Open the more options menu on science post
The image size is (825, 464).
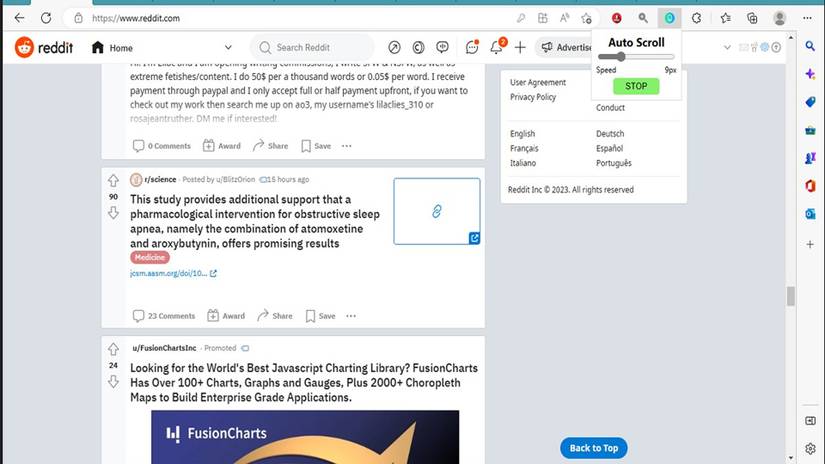coord(351,316)
